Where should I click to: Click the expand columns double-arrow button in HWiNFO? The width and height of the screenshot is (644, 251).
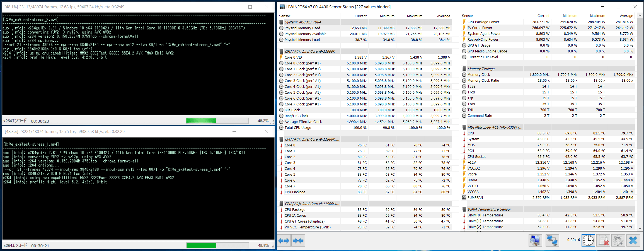click(284, 240)
